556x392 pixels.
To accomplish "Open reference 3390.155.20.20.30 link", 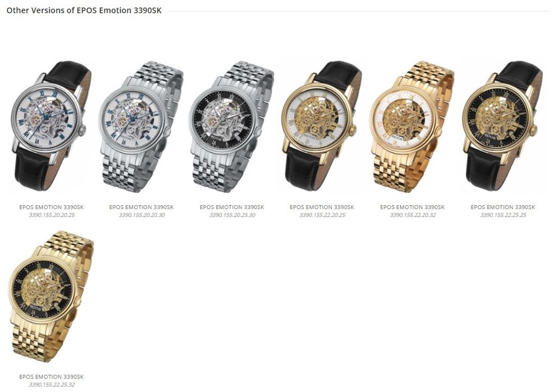I will tap(142, 215).
